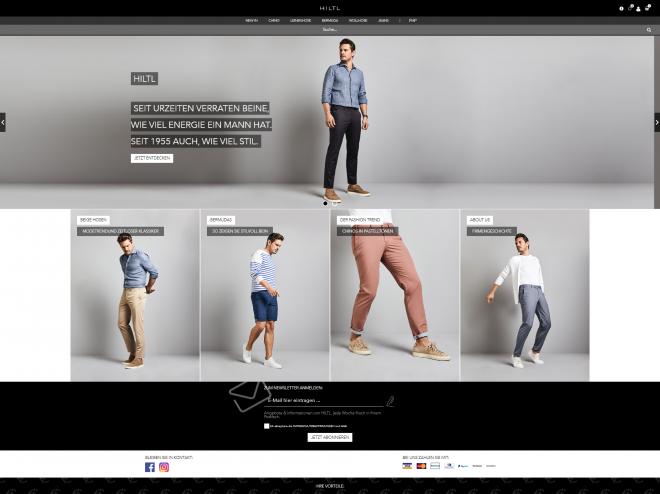Select the first carousel dot
This screenshot has height=494, width=660.
(x=325, y=203)
